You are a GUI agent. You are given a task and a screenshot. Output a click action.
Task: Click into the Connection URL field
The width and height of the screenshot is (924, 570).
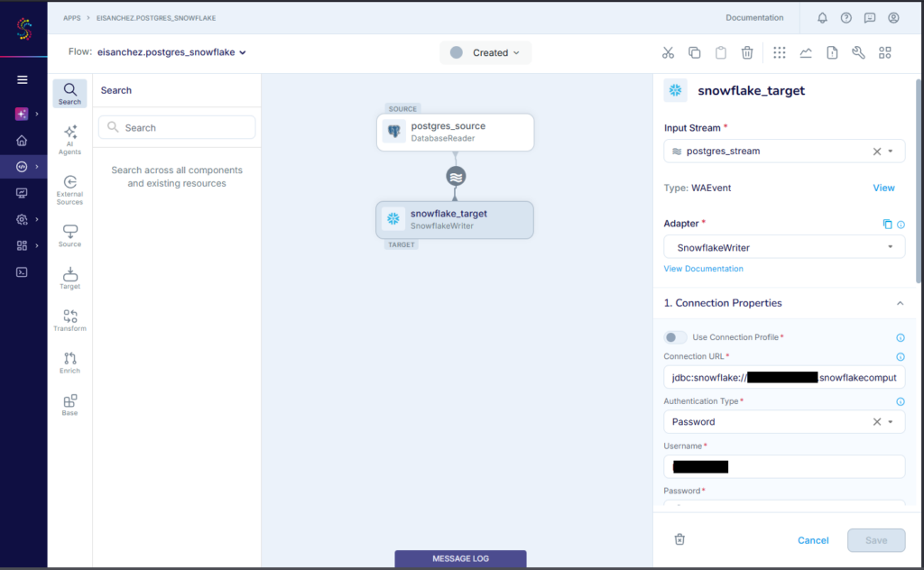[784, 378]
